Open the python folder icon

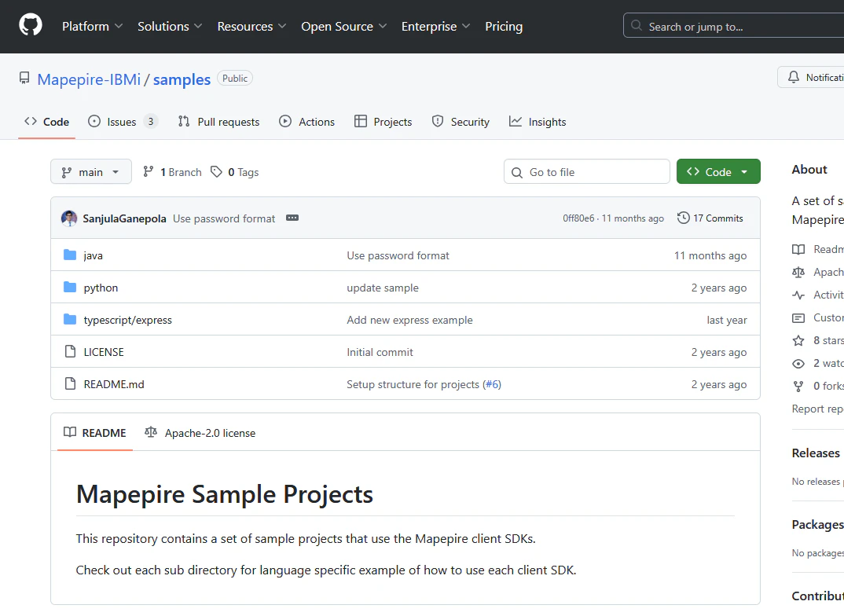(70, 288)
